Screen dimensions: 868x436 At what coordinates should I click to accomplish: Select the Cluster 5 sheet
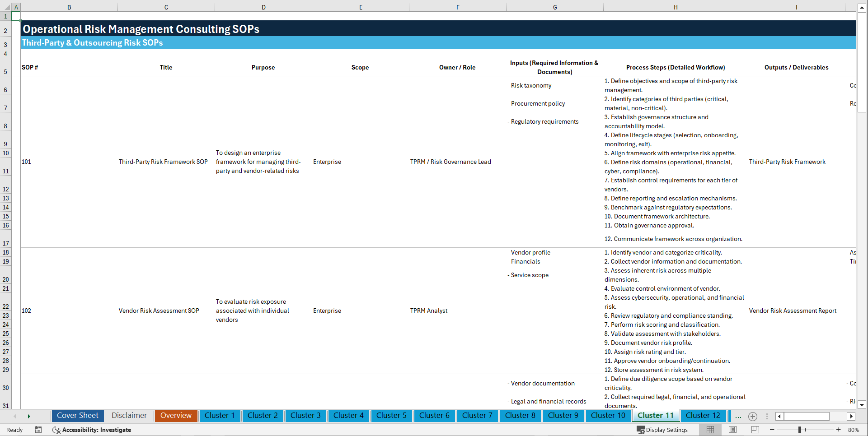pos(391,416)
